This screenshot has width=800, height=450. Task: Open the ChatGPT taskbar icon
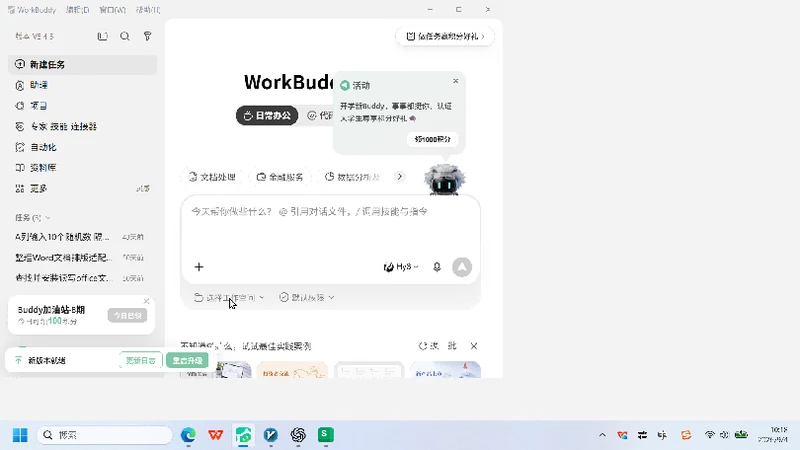(298, 435)
